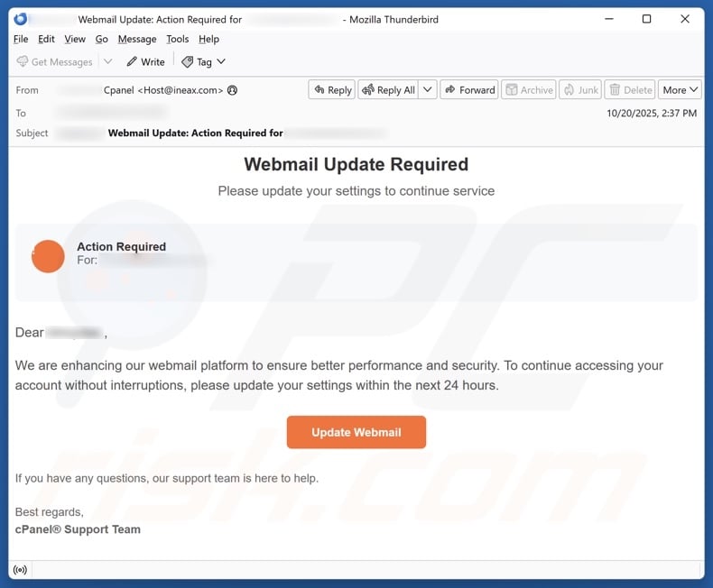Forward this email message

[468, 90]
